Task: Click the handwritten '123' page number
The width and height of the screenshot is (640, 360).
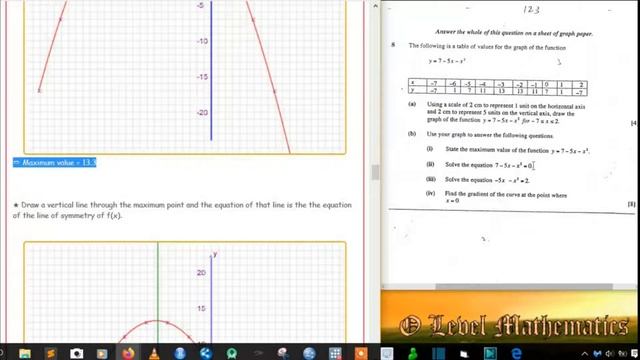Action: pyautogui.click(x=531, y=10)
